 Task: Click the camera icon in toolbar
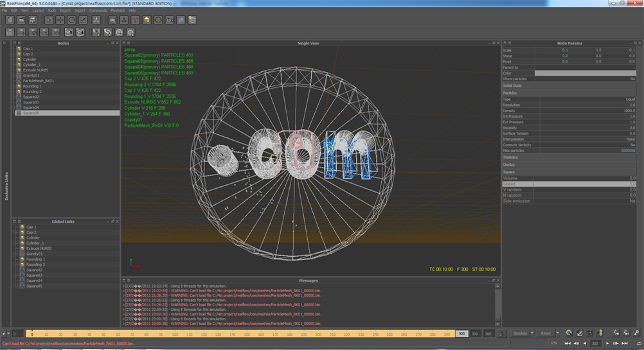pos(169,20)
